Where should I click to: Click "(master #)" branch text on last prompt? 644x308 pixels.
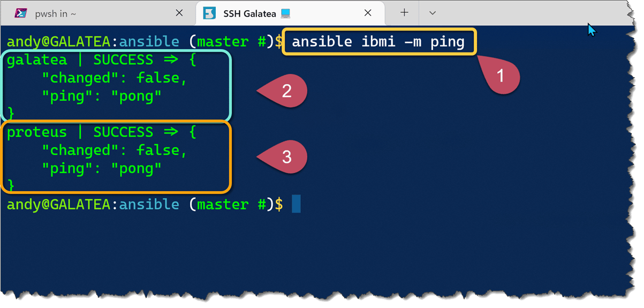[x=231, y=204]
